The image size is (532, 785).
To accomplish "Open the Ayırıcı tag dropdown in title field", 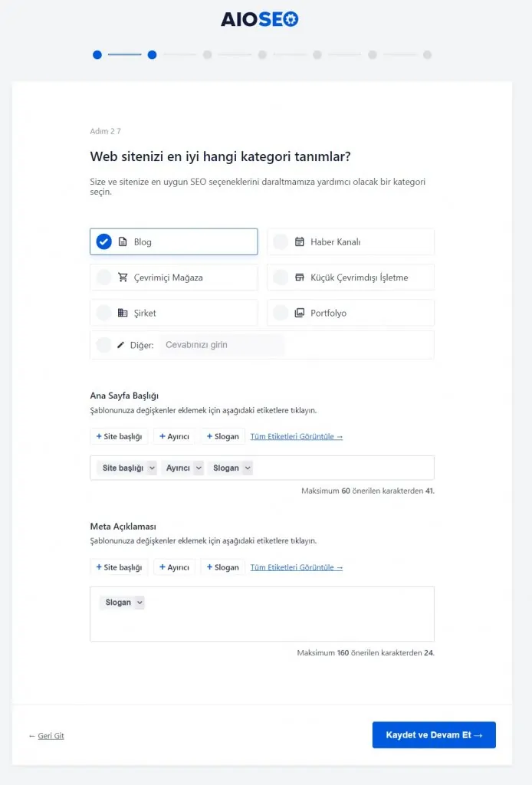I will click(199, 468).
